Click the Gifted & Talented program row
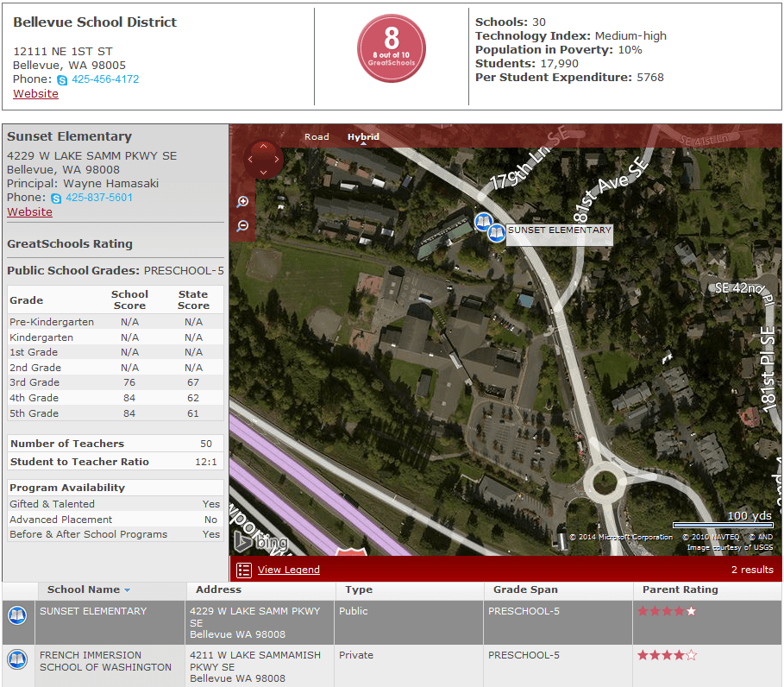Screen dimensions: 784x687 pyautogui.click(x=116, y=504)
